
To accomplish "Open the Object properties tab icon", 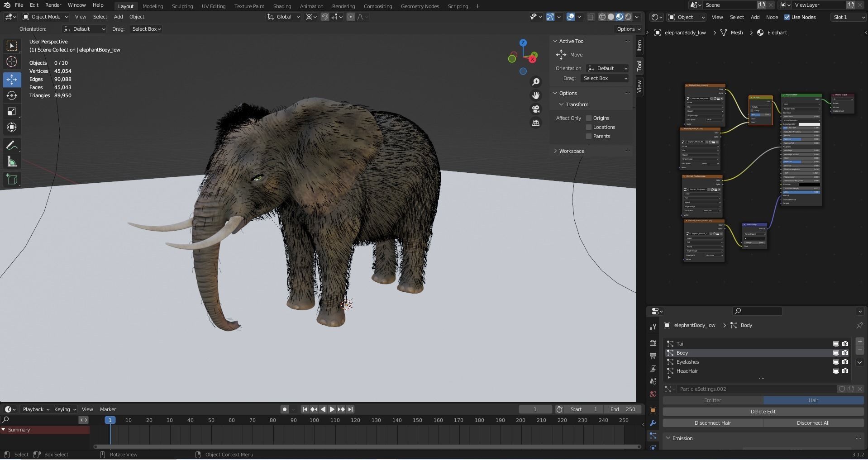I will pos(653,410).
